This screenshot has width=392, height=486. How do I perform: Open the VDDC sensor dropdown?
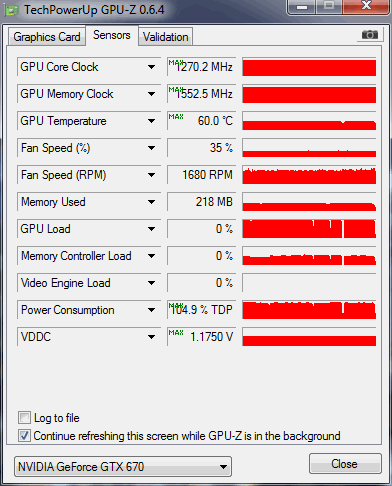pyautogui.click(x=152, y=337)
